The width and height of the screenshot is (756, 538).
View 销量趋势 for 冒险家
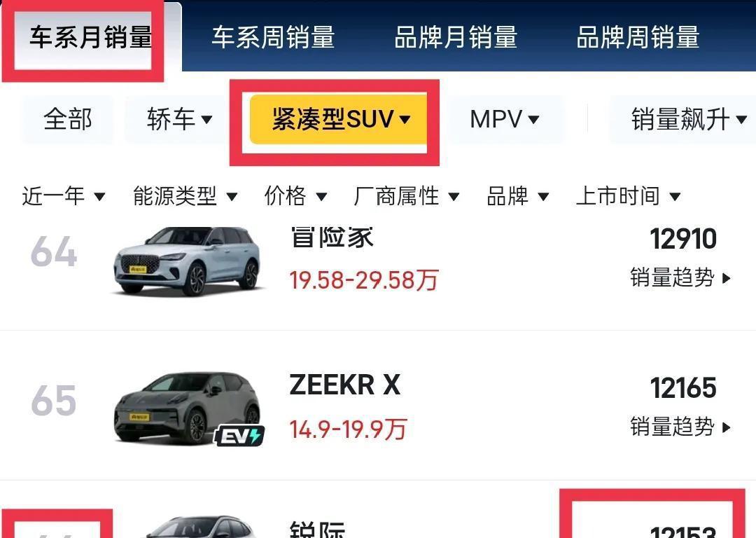[680, 277]
